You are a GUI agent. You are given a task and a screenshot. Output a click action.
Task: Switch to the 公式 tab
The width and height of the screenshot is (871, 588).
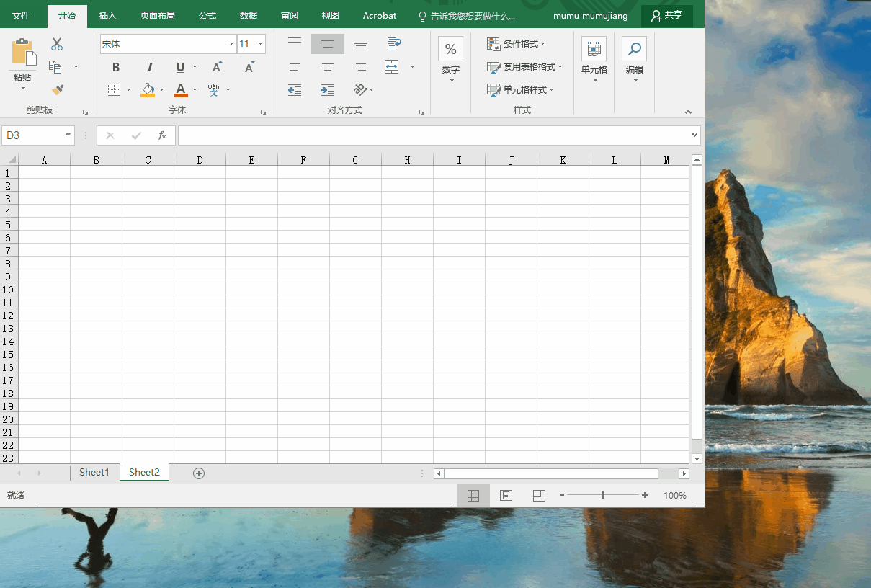click(207, 16)
